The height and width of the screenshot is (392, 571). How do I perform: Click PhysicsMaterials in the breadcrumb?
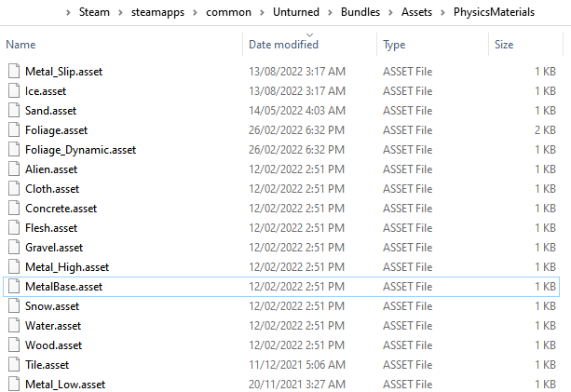click(x=495, y=12)
